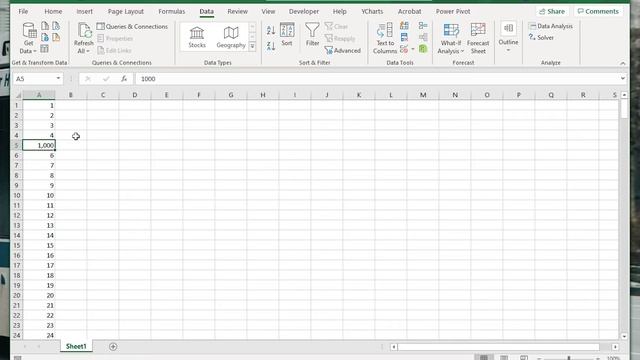Select column header C
640x360 pixels.
click(102, 95)
